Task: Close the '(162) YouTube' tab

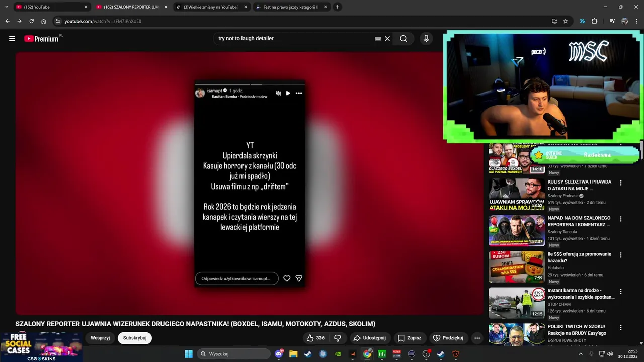Action: 86,7
